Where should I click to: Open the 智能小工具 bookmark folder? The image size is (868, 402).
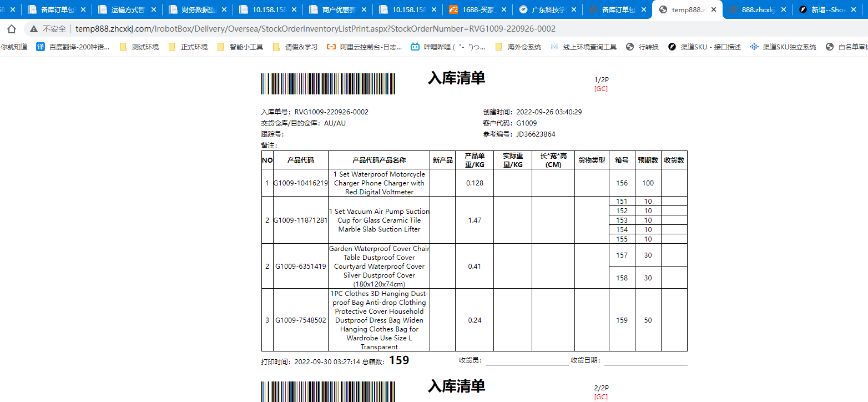click(240, 47)
